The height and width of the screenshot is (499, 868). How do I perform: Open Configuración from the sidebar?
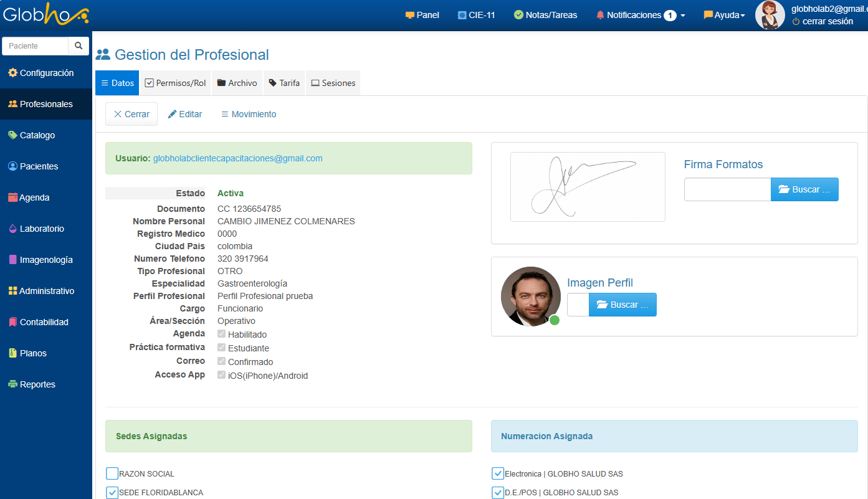[x=46, y=73]
